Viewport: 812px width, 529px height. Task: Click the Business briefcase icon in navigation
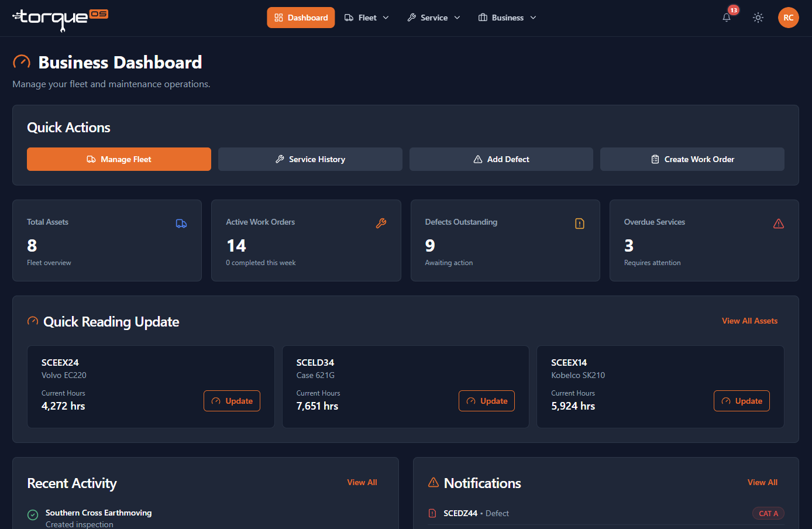(x=483, y=18)
